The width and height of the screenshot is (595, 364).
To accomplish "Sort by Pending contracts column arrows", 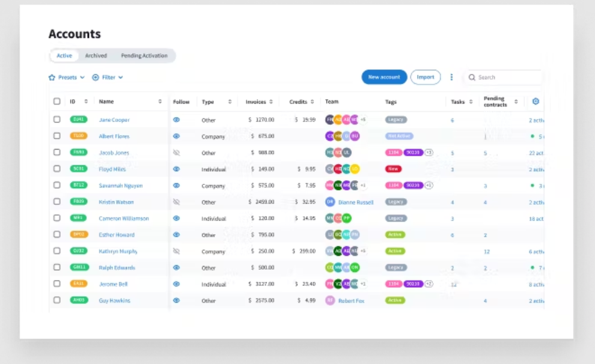I will tap(516, 102).
